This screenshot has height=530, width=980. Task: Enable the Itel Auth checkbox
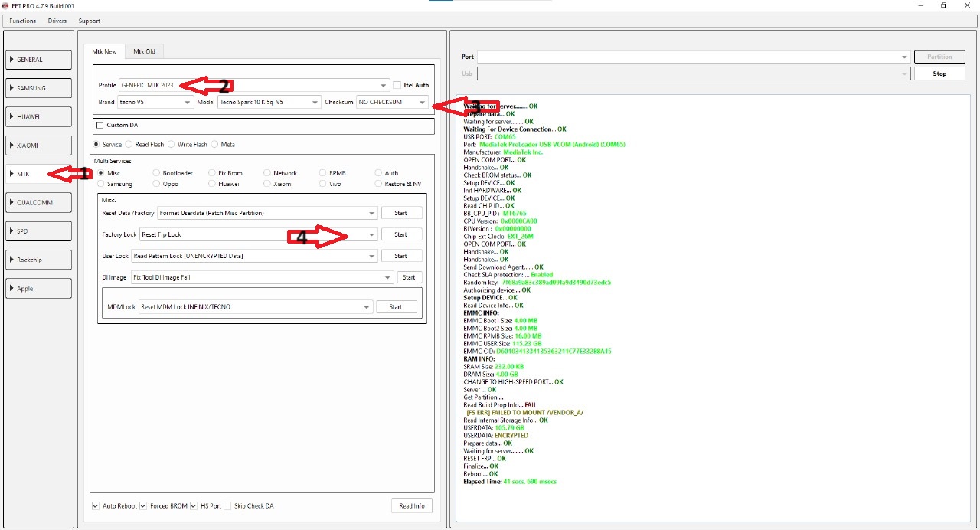[x=397, y=85]
